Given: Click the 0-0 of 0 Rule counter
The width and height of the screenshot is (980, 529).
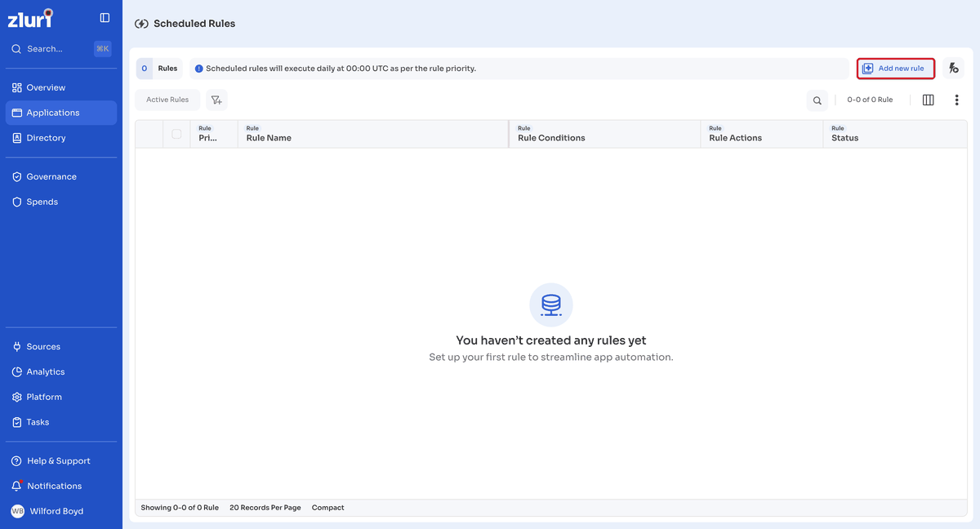Looking at the screenshot, I should 870,100.
